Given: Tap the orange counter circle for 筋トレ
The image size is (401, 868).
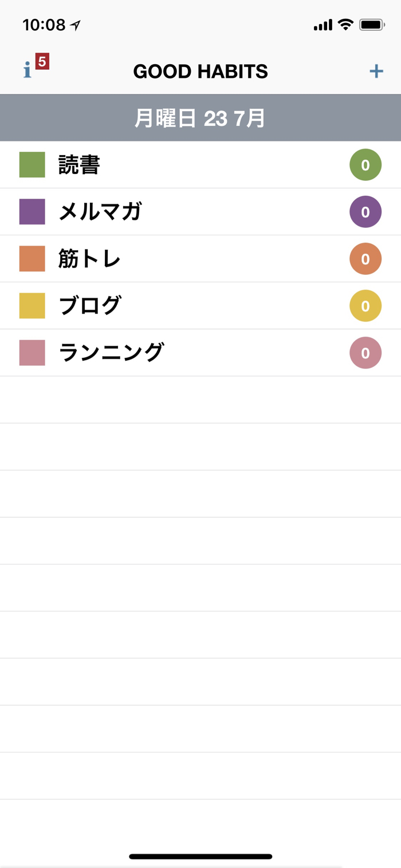Looking at the screenshot, I should coord(365,259).
